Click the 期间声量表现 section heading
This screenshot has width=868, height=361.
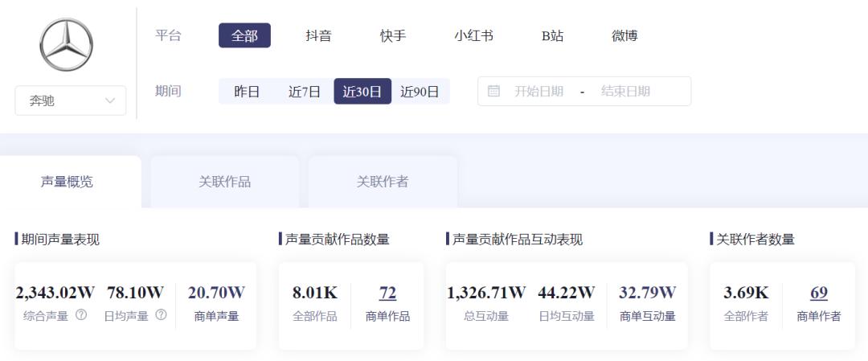point(60,239)
